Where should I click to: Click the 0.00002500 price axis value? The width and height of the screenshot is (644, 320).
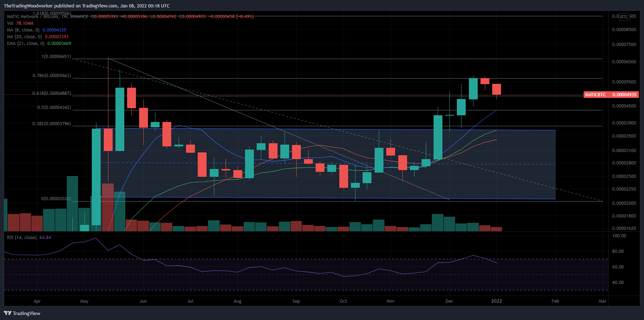[x=624, y=176]
